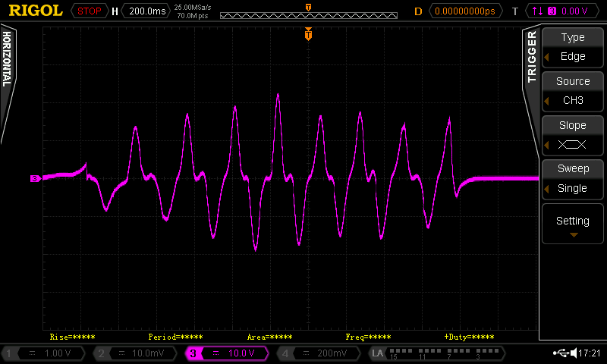Click the H horizontal scale label

(x=115, y=11)
